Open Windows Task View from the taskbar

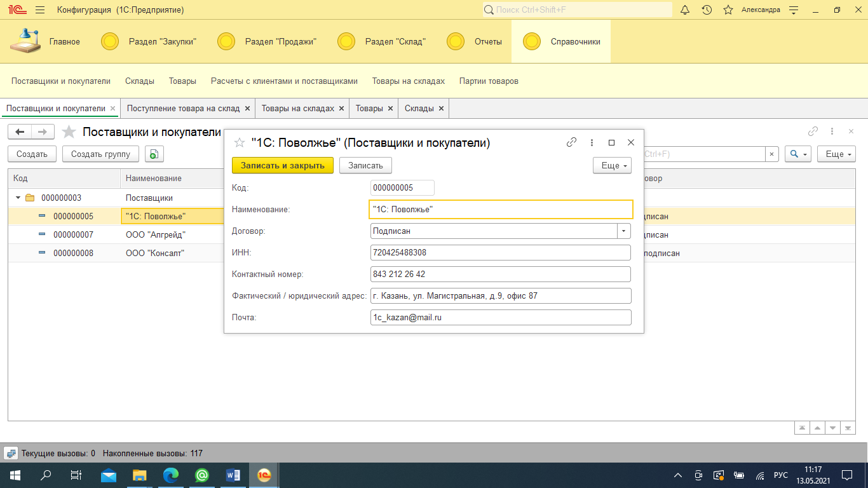coord(76,475)
